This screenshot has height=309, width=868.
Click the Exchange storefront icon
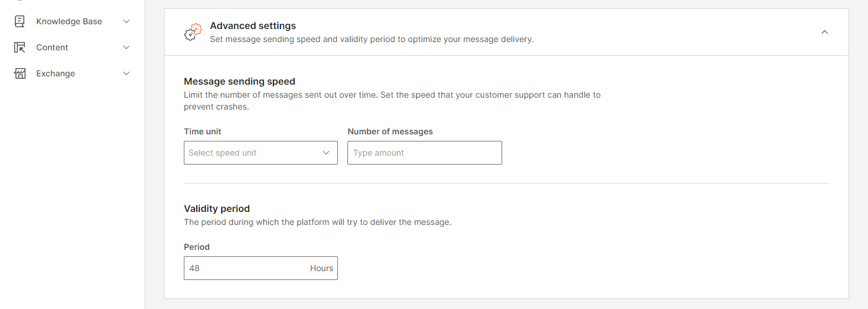coord(20,73)
